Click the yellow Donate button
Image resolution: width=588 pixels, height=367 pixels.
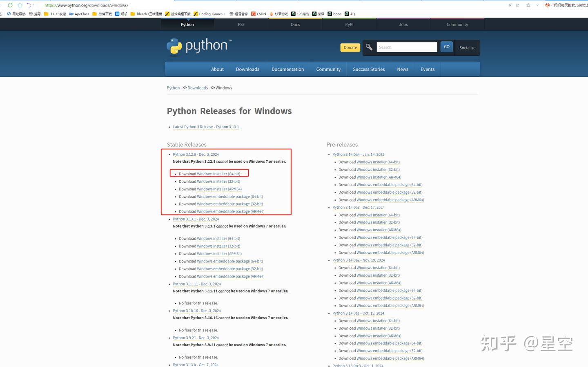(350, 47)
